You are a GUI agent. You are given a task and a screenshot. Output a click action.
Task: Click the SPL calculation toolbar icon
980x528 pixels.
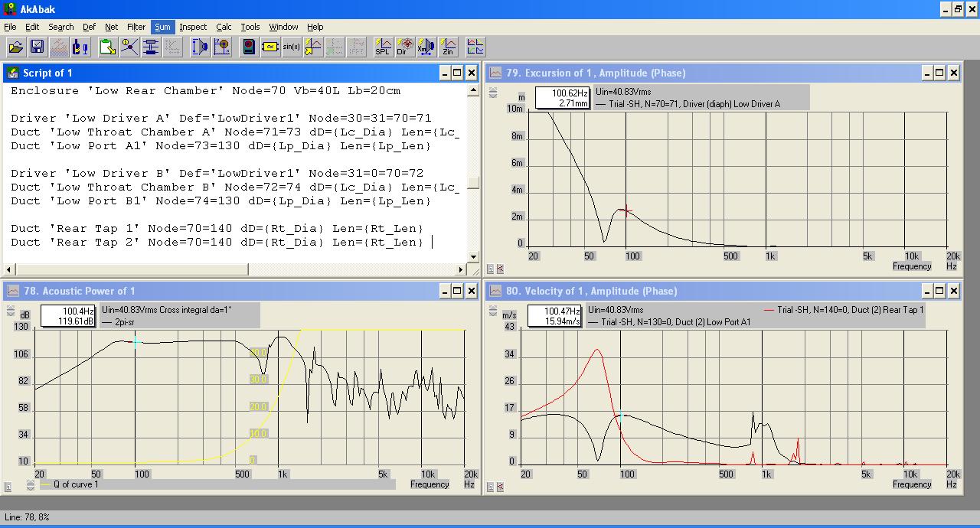(383, 47)
